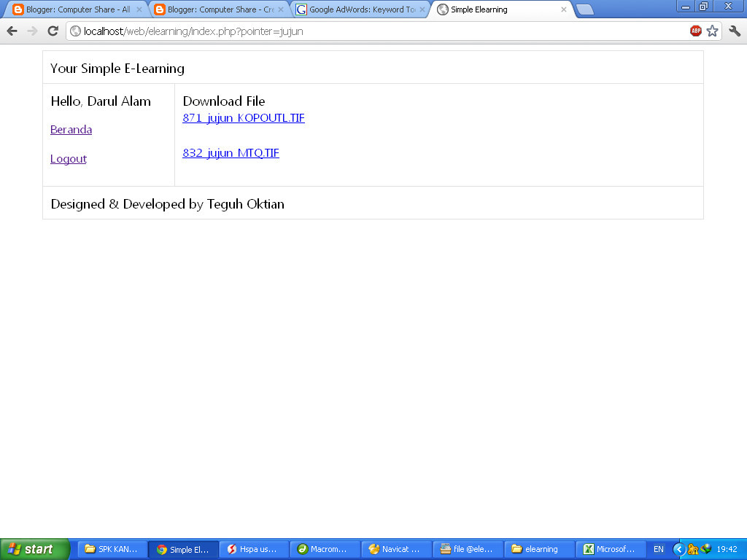Click the Logout link
The height and width of the screenshot is (560, 747).
68,158
